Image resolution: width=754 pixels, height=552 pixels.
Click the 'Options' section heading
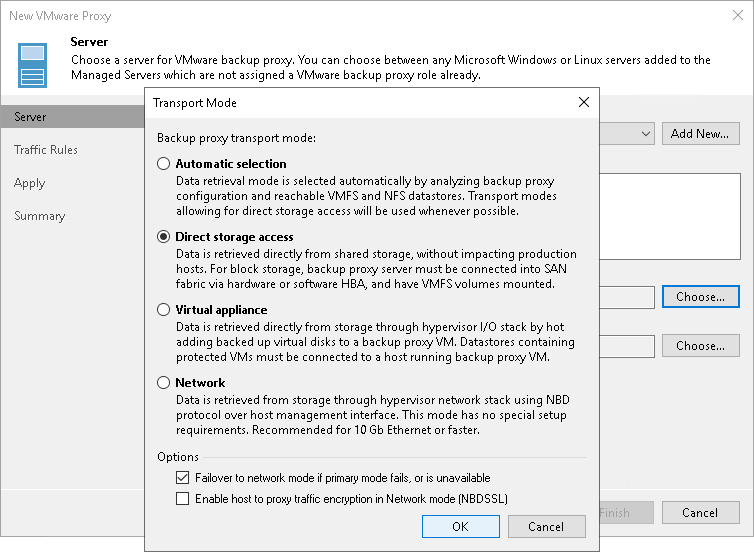click(178, 457)
